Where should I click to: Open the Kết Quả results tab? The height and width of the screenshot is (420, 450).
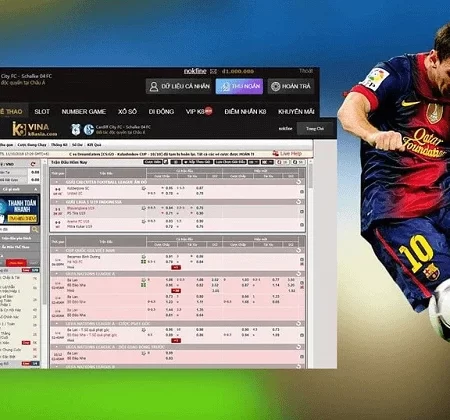(94, 145)
